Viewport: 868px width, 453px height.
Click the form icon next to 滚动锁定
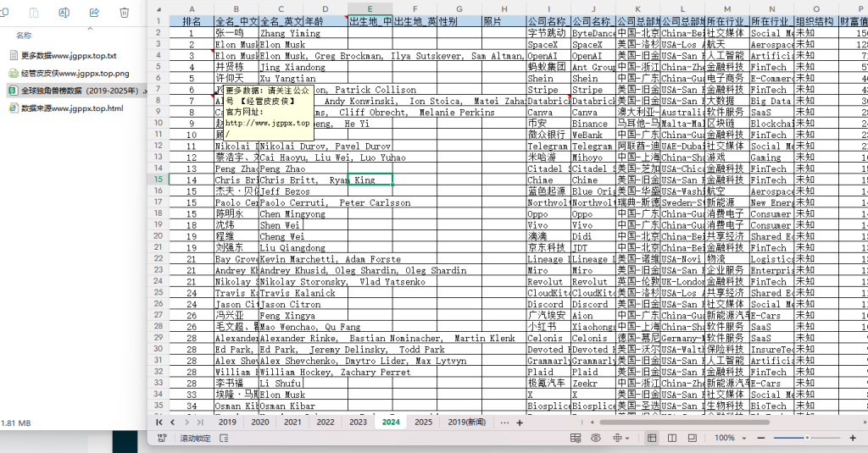tap(224, 438)
